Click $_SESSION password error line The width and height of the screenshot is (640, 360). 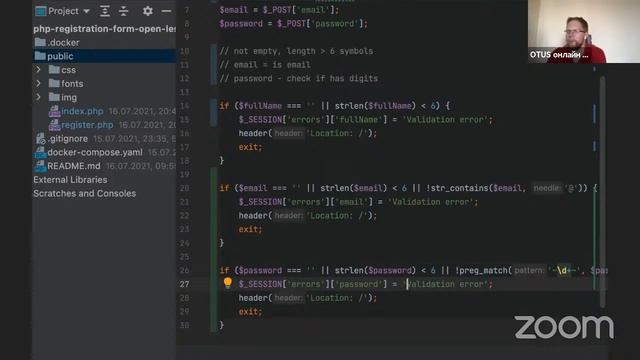point(365,284)
